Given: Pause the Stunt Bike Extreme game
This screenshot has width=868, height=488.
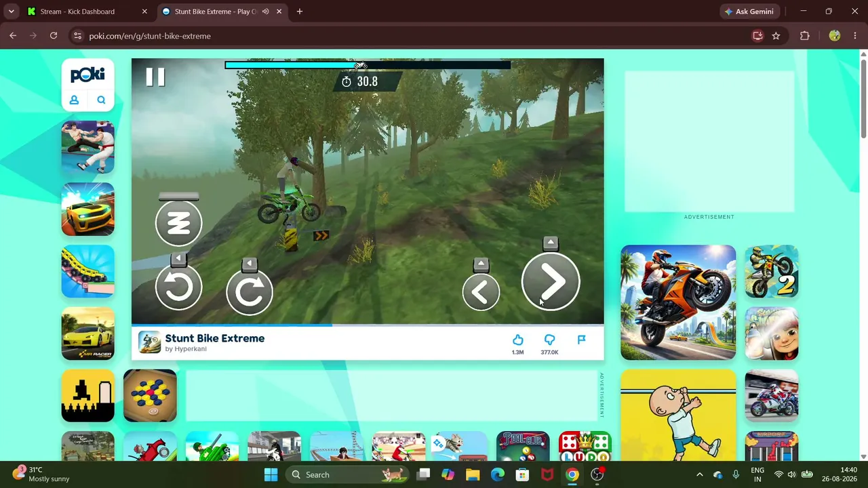Looking at the screenshot, I should [155, 77].
